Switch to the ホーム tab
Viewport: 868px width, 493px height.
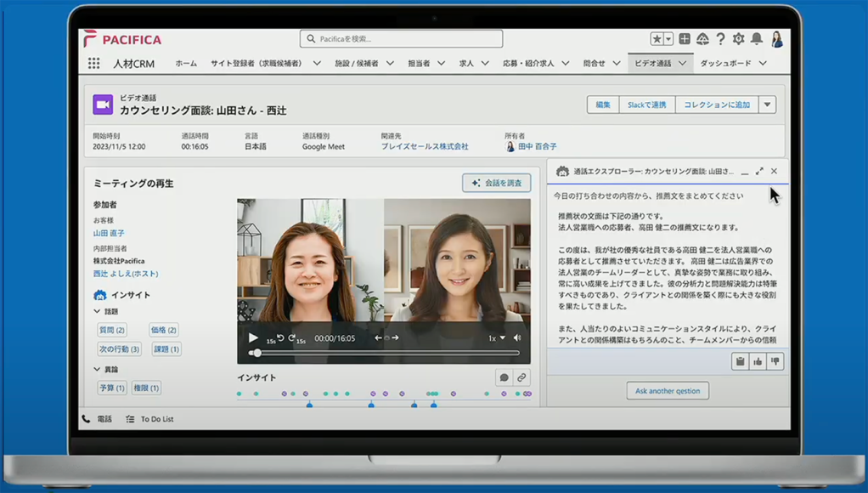tap(186, 64)
